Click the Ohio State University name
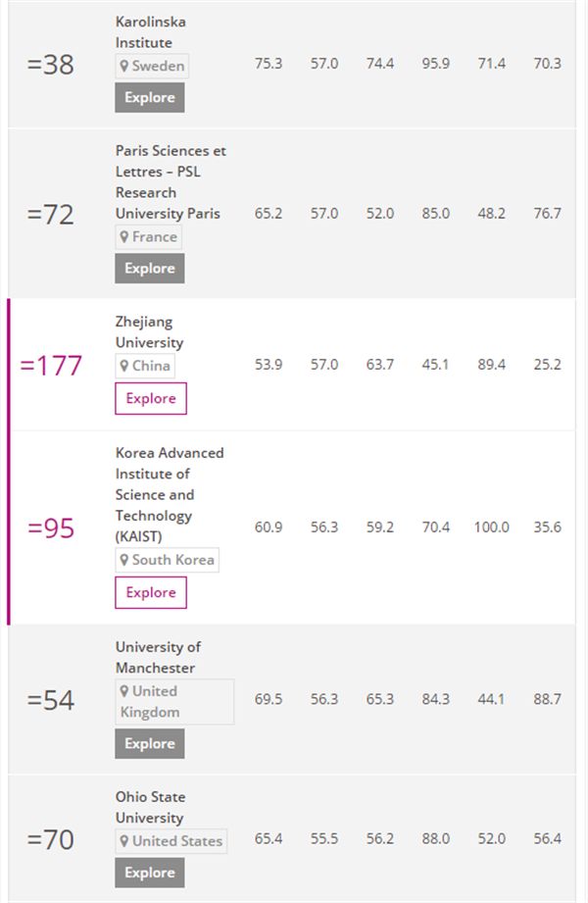Screen dimensions: 588x903 (x=150, y=808)
